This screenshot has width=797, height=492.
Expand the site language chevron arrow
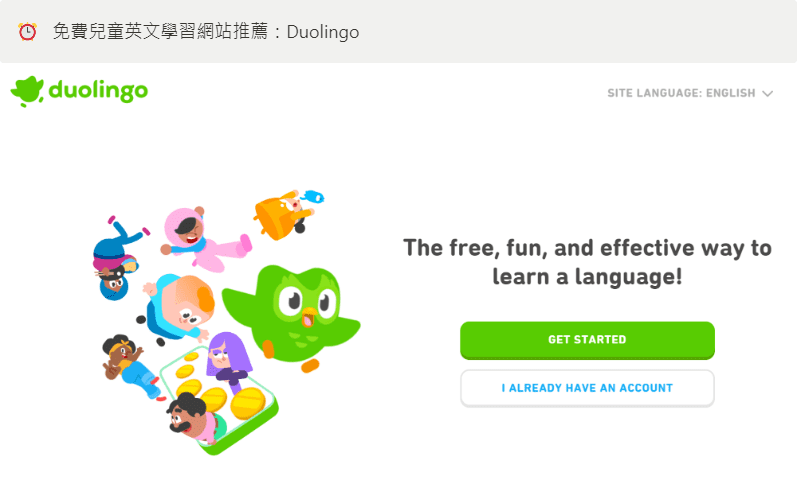(x=768, y=94)
